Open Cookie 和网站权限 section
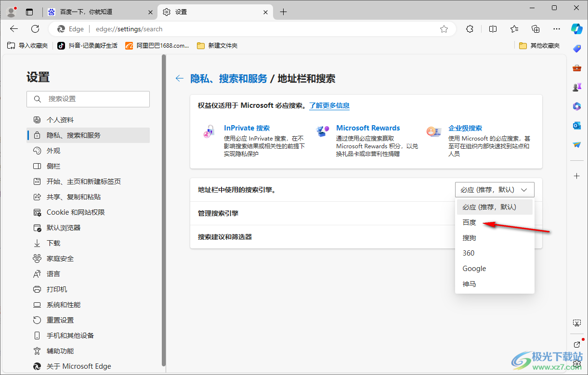The width and height of the screenshot is (588, 375). 88,212
